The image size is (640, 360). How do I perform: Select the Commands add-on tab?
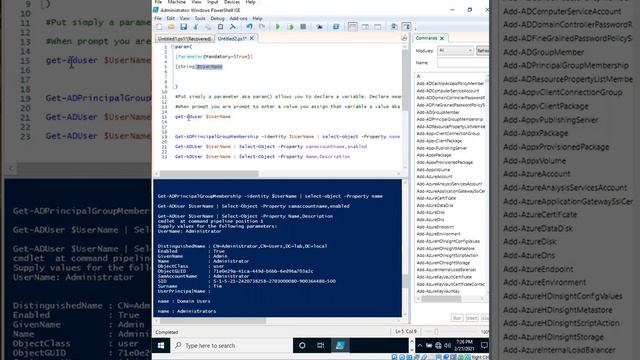[427, 38]
